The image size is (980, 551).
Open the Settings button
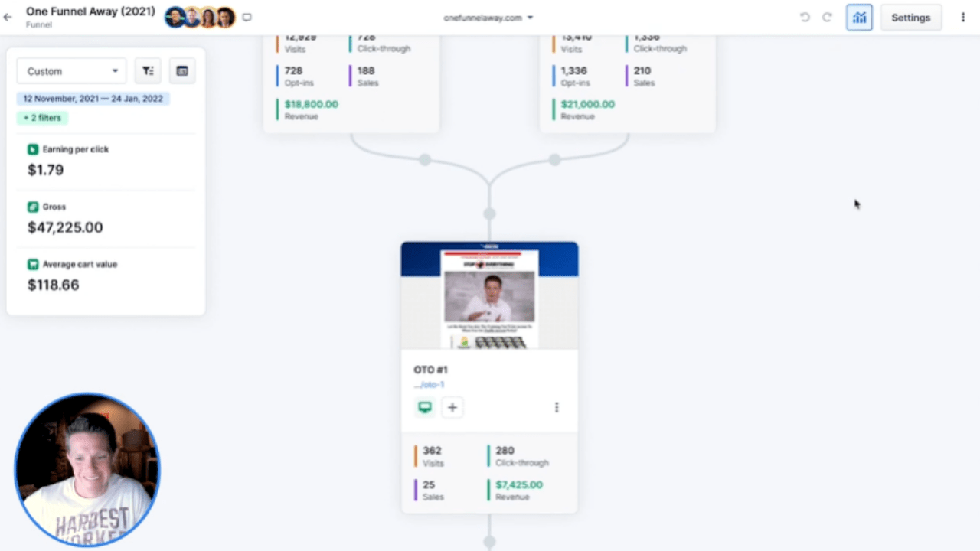tap(910, 18)
